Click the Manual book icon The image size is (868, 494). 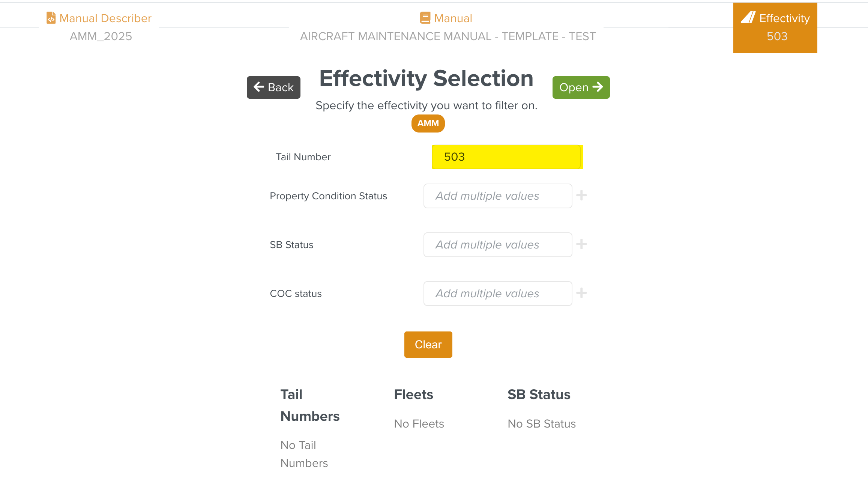[x=425, y=18]
